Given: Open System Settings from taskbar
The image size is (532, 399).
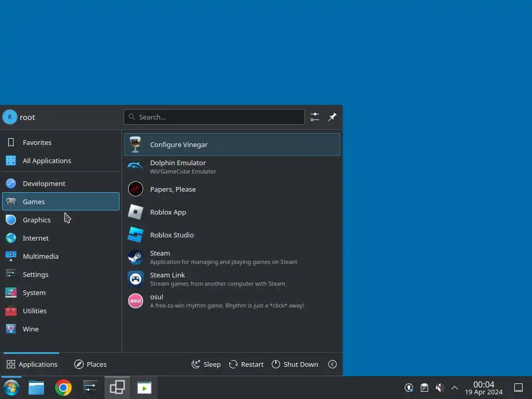Looking at the screenshot, I should click(x=90, y=388).
